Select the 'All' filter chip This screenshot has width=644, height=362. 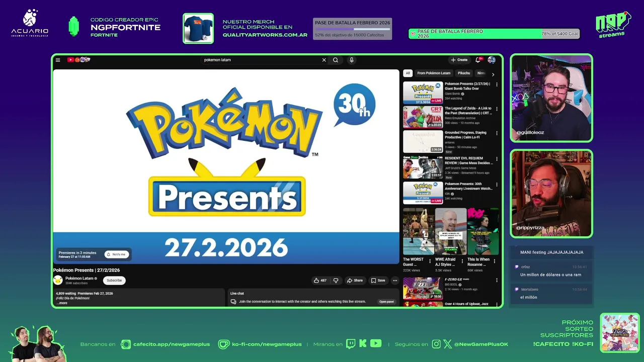point(408,73)
